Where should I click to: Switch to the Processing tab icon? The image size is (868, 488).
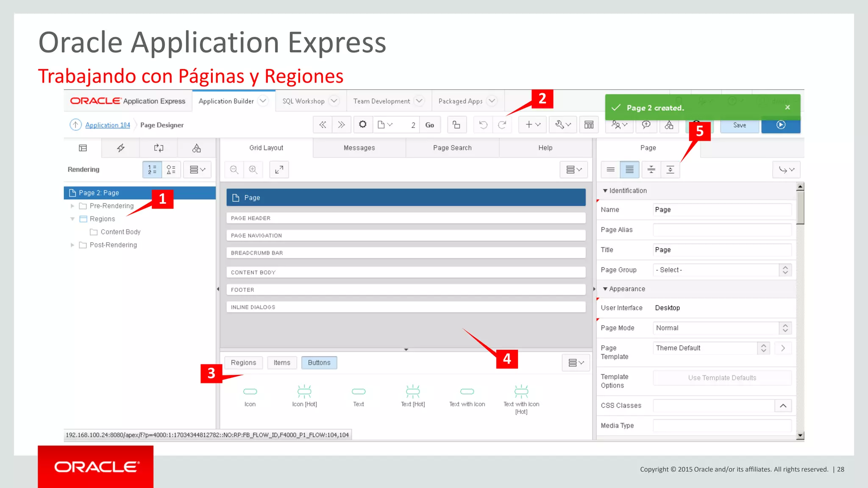pos(159,148)
